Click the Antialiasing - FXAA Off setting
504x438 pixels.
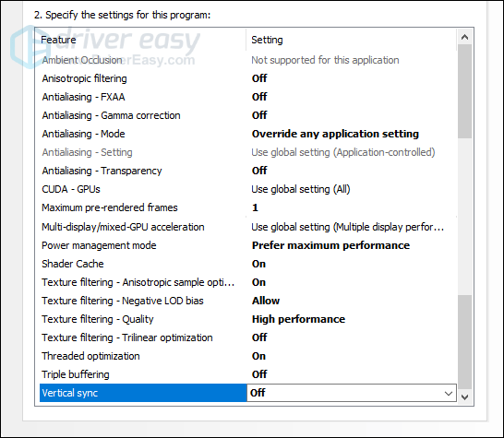[x=259, y=97]
